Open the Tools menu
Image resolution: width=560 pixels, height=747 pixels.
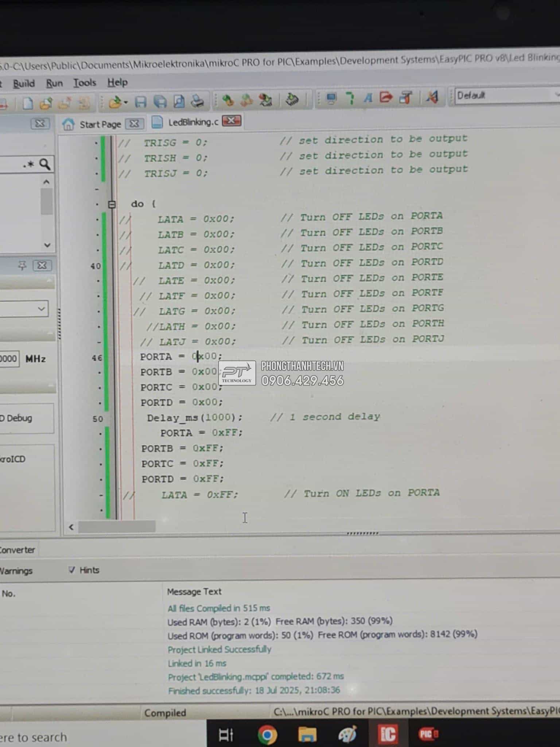(x=85, y=83)
